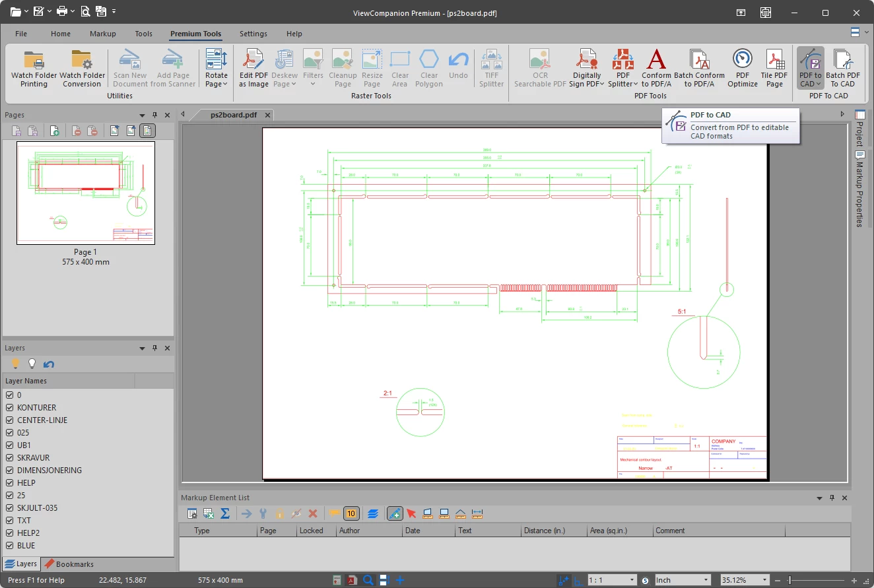Select the Conform to PDF/A tool

click(x=656, y=68)
